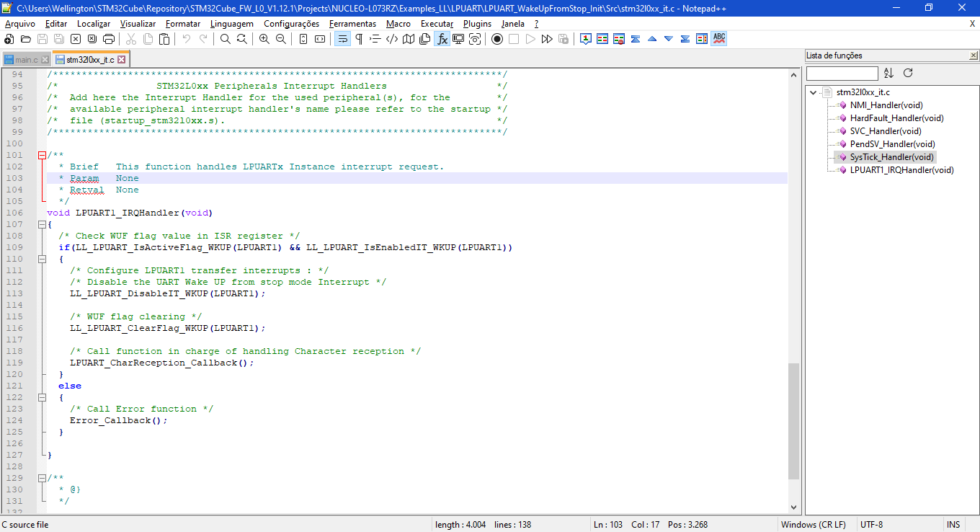Close the stm32l0xx_it.c tab
Screen dimensions: 980x532
click(x=121, y=60)
